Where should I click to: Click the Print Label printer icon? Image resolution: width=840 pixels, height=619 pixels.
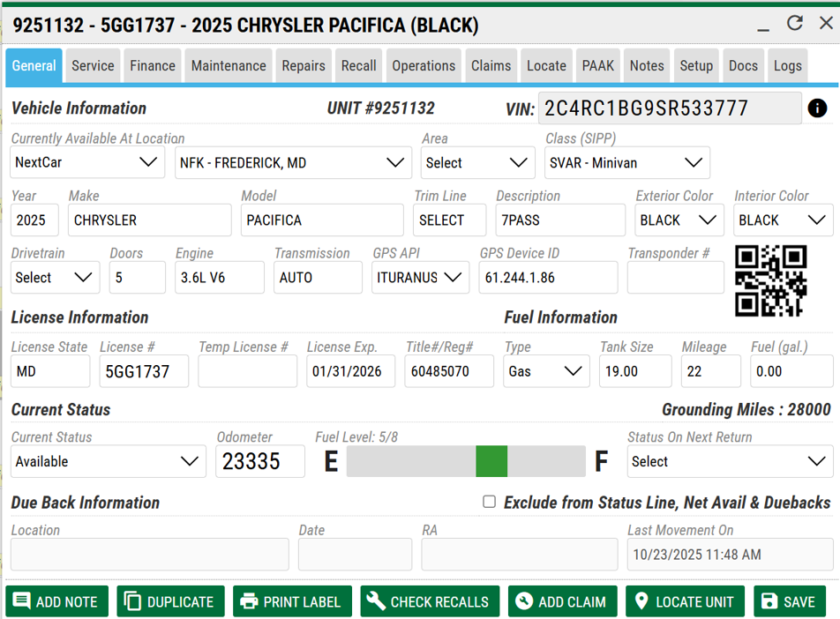pyautogui.click(x=250, y=601)
